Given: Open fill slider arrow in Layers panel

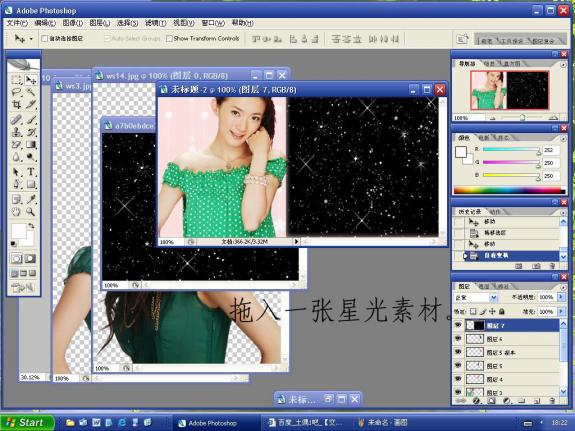Looking at the screenshot, I should 561,311.
